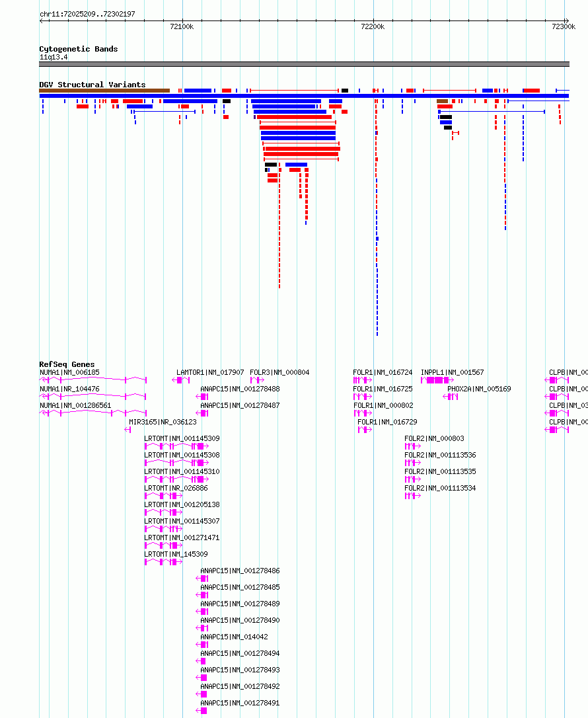Click the Cytogenetic Bands track heading
This screenshot has width=588, height=718.
[x=78, y=49]
